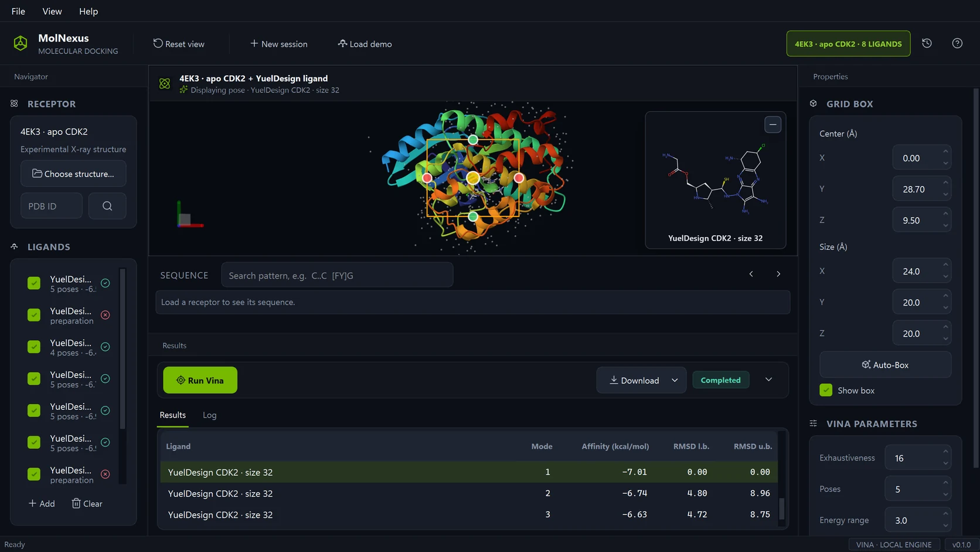Viewport: 980px width, 552px height.
Task: Go to next sequence match arrow
Action: click(778, 274)
